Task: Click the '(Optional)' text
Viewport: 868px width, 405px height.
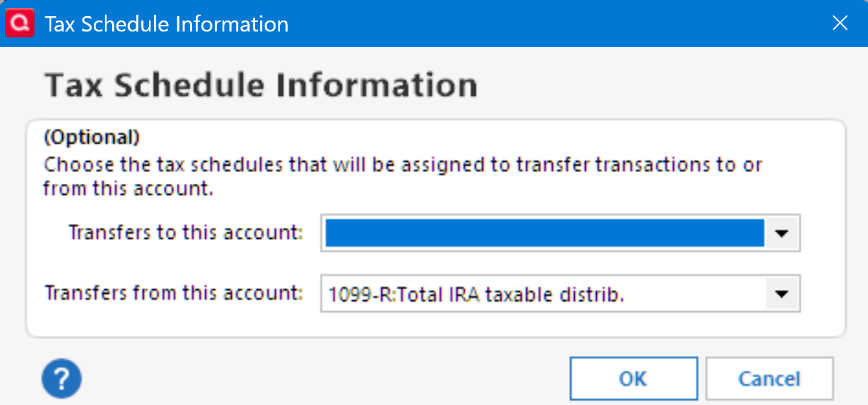Action: click(x=92, y=137)
